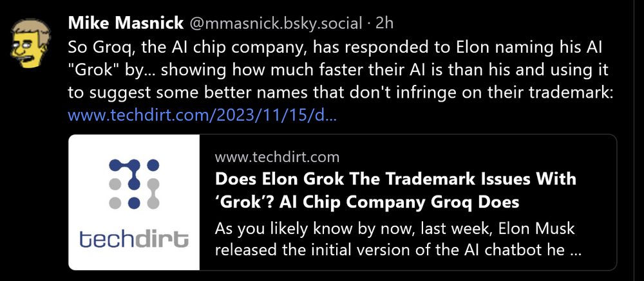Screen dimensions: 644x281
Task: Click the "'Grok'? AI Chip Company Groq Does" title line
Action: [x=367, y=203]
